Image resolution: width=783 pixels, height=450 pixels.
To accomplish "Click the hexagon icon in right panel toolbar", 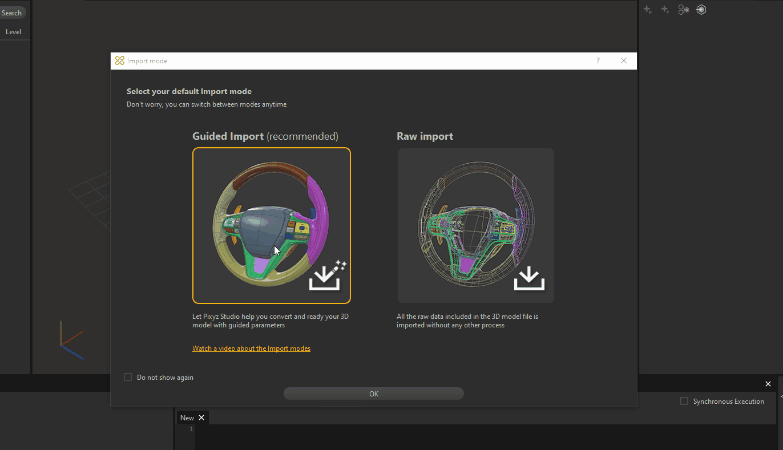I will click(x=701, y=10).
